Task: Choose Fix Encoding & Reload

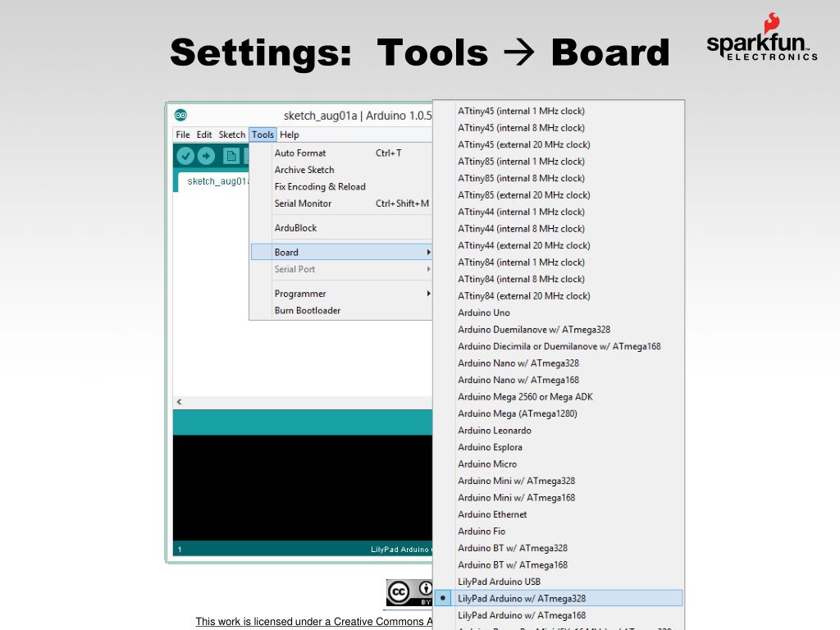Action: (341, 186)
